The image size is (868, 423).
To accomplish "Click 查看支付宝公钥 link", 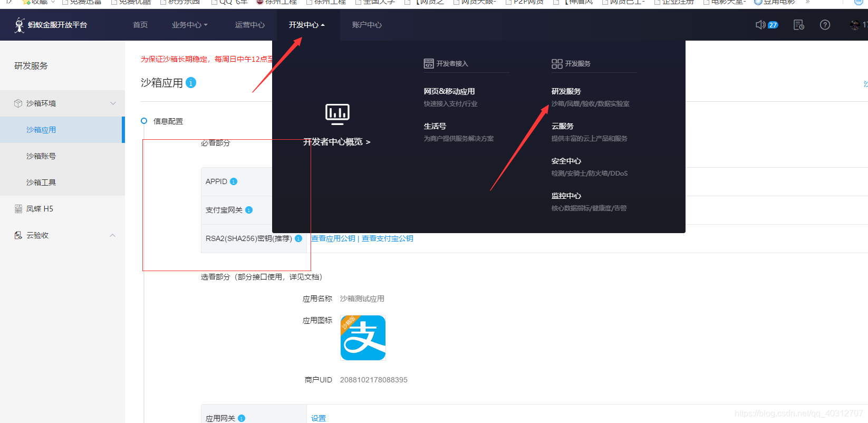I will coord(388,238).
